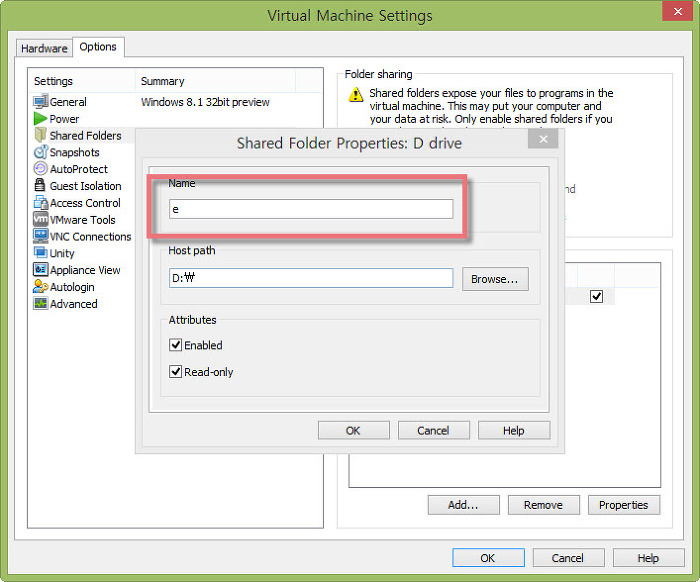The height and width of the screenshot is (582, 700).
Task: Click inside the Name text field
Action: 311,209
